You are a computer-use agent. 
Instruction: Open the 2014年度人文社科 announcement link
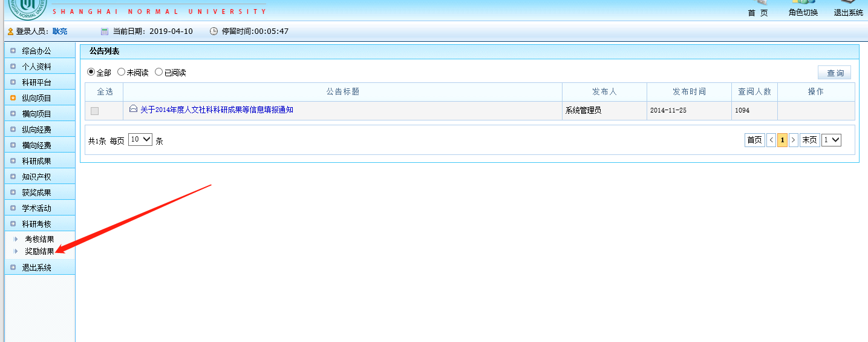(217, 110)
